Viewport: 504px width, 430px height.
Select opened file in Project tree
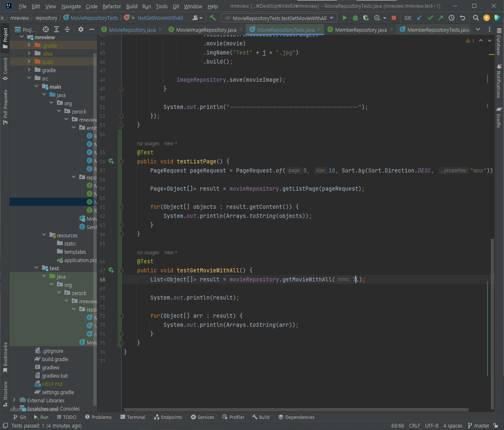[46, 29]
